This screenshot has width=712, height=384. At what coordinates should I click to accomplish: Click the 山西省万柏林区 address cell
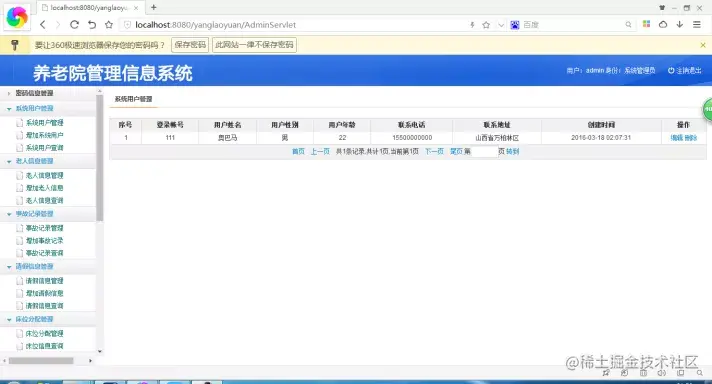pyautogui.click(x=497, y=138)
